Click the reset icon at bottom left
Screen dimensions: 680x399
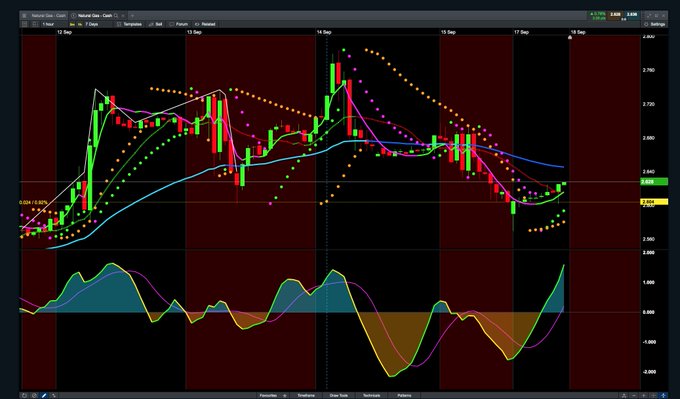pyautogui.click(x=24, y=396)
